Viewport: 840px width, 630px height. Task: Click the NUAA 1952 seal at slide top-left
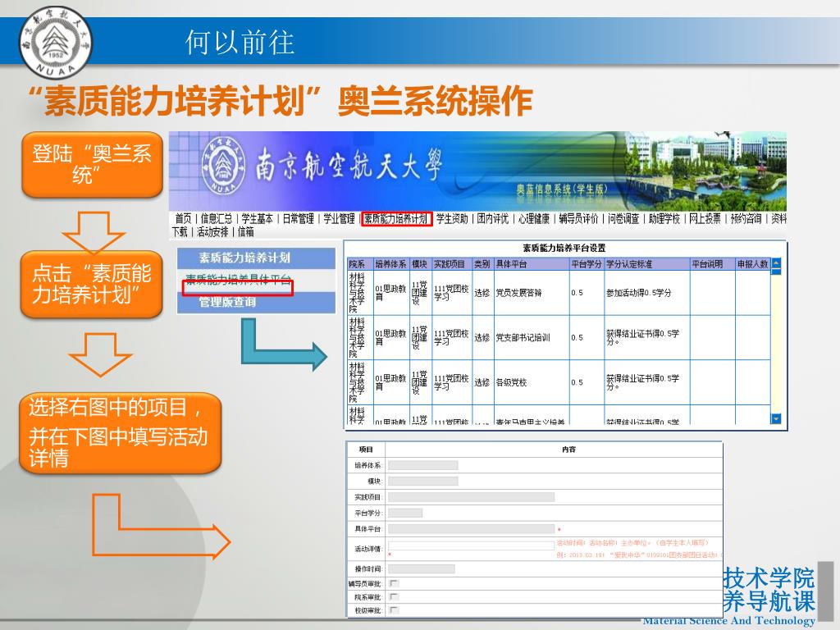coord(55,43)
